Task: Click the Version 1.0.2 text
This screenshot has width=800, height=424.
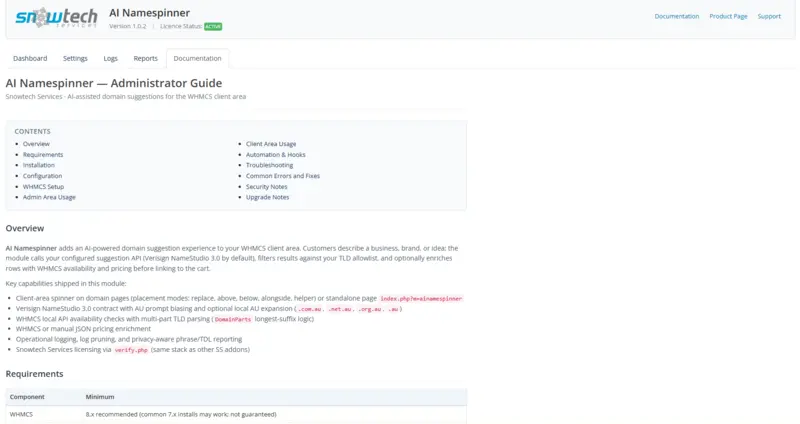Action: (128, 26)
